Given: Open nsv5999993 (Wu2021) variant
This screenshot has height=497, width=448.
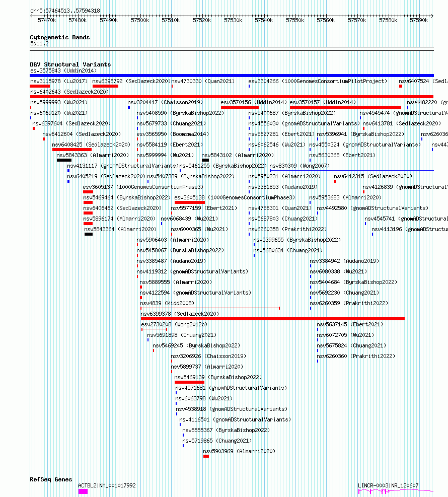Looking at the screenshot, I should (59, 102).
